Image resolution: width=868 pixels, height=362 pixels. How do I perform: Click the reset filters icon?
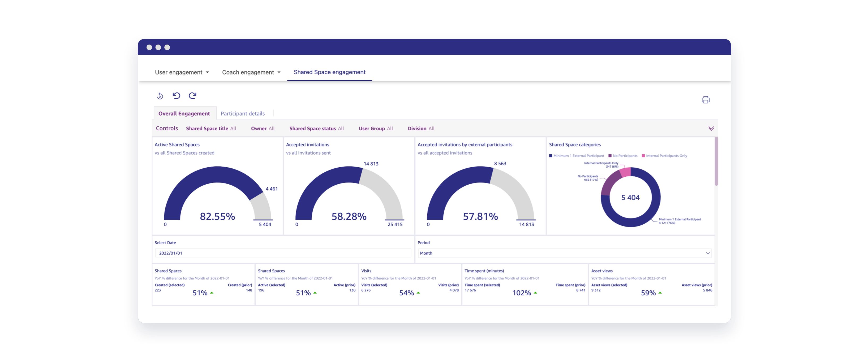[x=160, y=96]
